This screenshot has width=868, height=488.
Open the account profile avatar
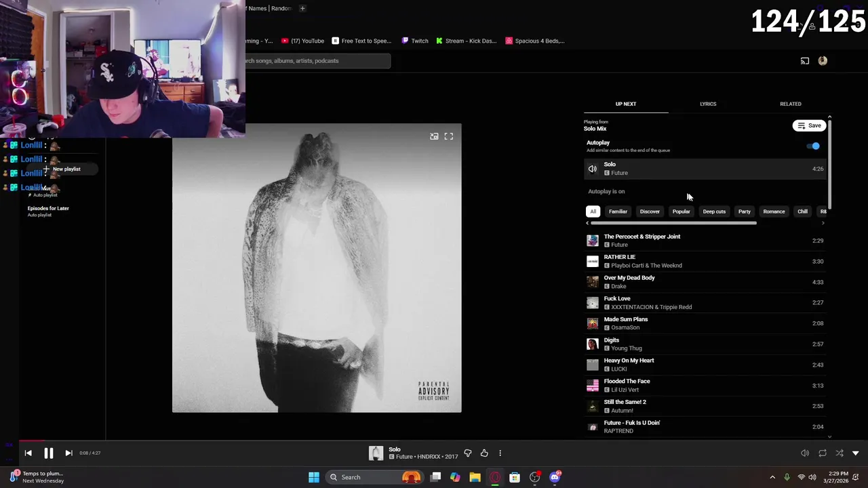823,61
